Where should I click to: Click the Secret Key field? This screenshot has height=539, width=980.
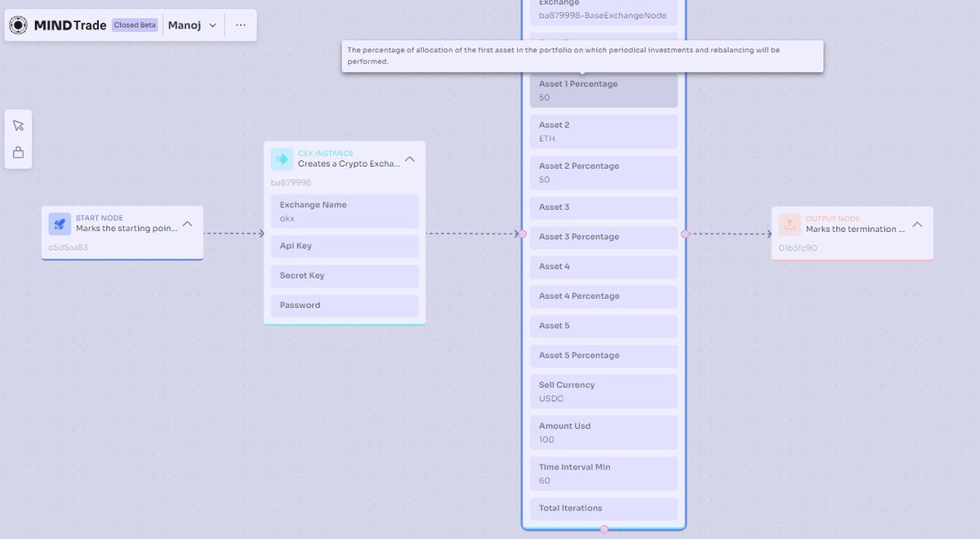click(x=345, y=276)
